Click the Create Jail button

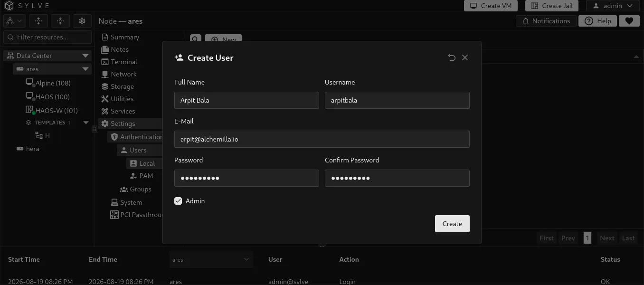tap(552, 6)
